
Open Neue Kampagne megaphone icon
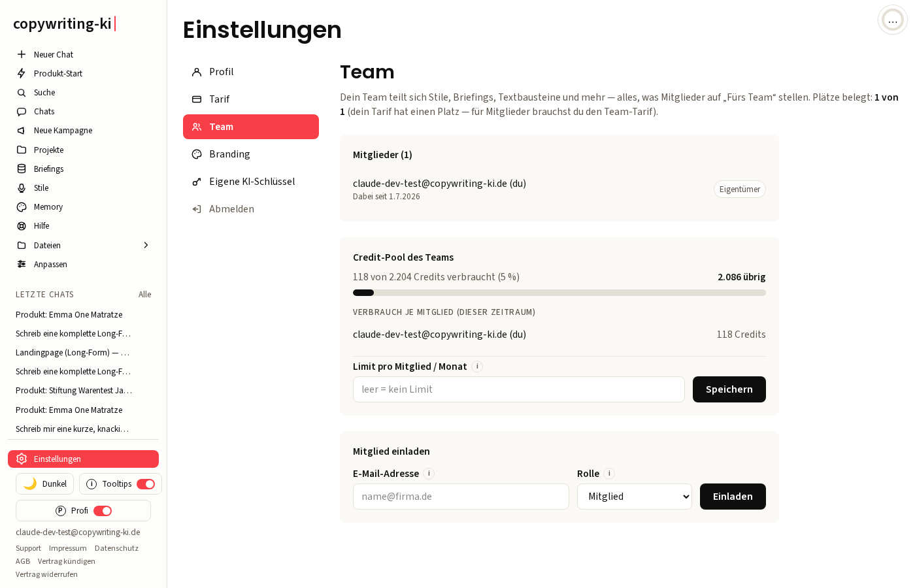22,131
